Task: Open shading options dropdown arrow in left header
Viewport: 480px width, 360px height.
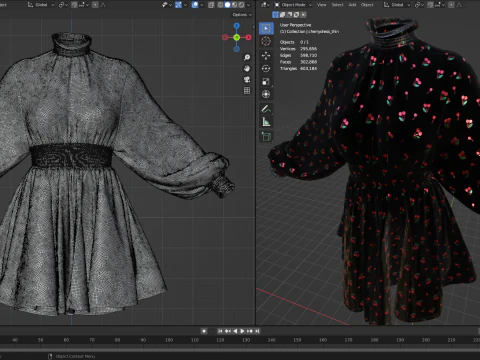Action: pyautogui.click(x=249, y=5)
